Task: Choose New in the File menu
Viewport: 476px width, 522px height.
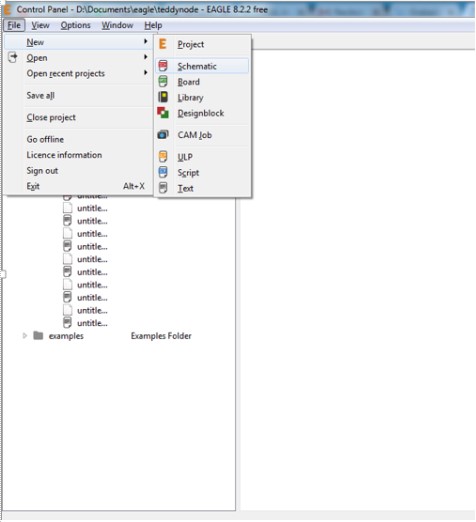Action: 79,42
